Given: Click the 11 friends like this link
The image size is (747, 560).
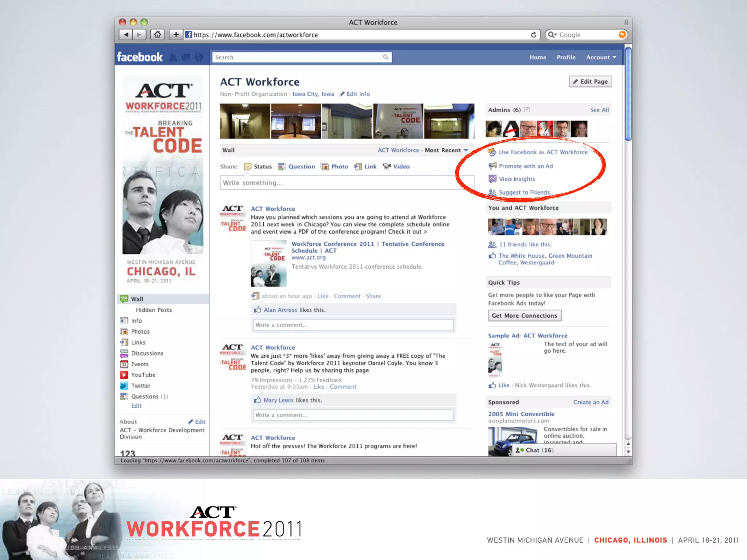Looking at the screenshot, I should (x=525, y=244).
